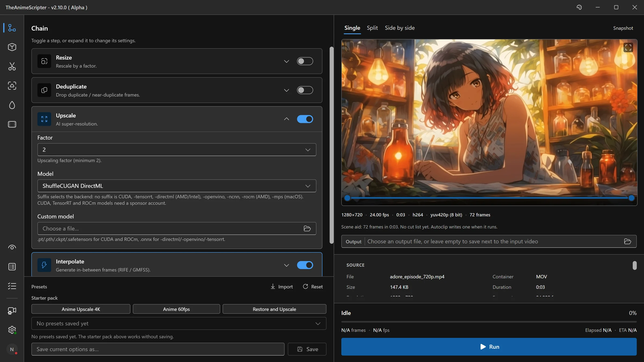
Task: Click the history icon in title bar
Action: pyautogui.click(x=579, y=7)
